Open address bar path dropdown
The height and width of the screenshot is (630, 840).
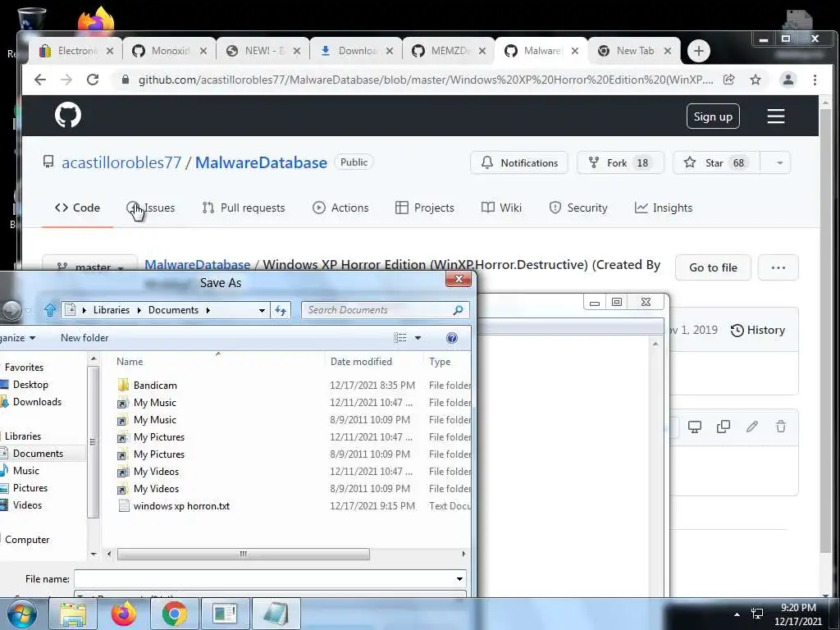262,310
